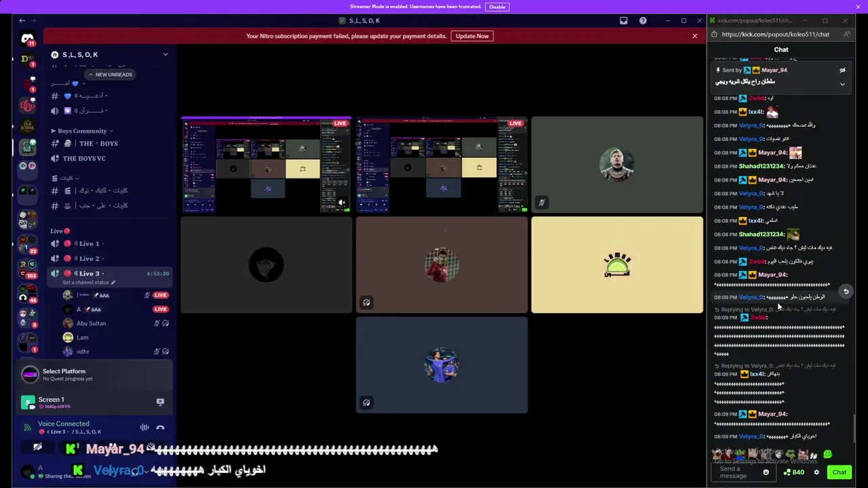Click the Kick chat scrollbar
Image resolution: width=868 pixels, height=488 pixels.
point(854,427)
